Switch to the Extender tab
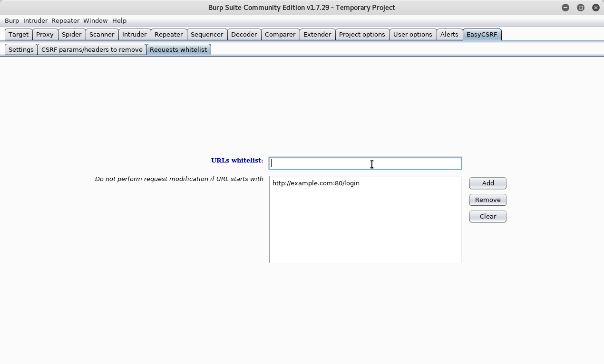 pyautogui.click(x=317, y=35)
